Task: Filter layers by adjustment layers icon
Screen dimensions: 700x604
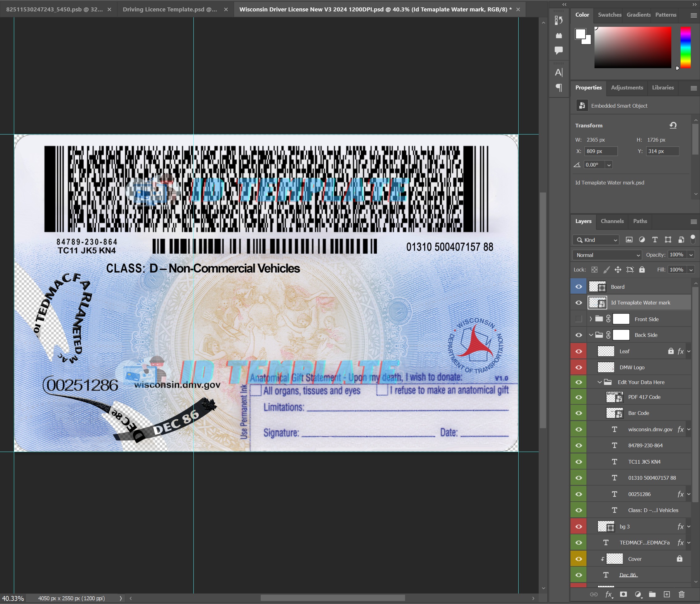Action: point(642,239)
